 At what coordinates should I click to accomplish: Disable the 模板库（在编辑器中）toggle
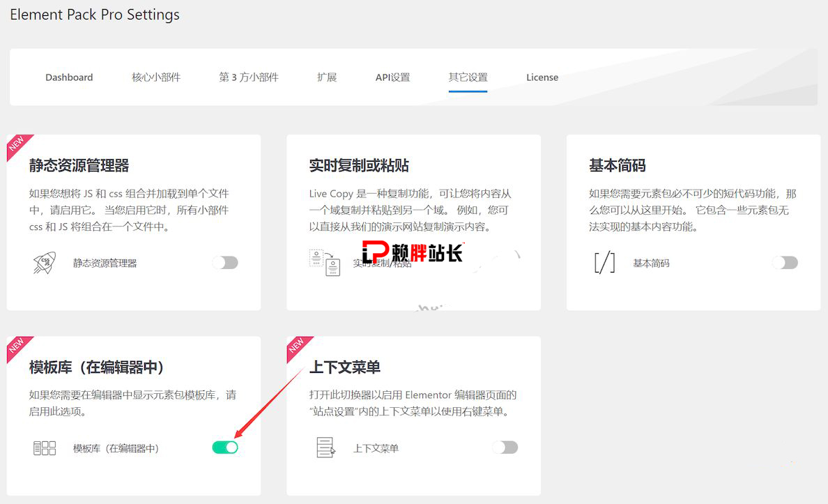click(226, 448)
